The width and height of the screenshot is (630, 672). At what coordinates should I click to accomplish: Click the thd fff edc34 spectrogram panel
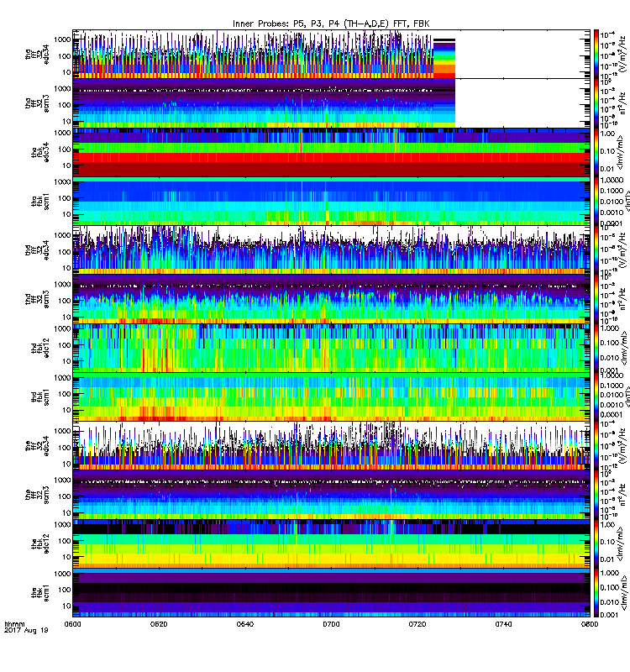pos(331,250)
